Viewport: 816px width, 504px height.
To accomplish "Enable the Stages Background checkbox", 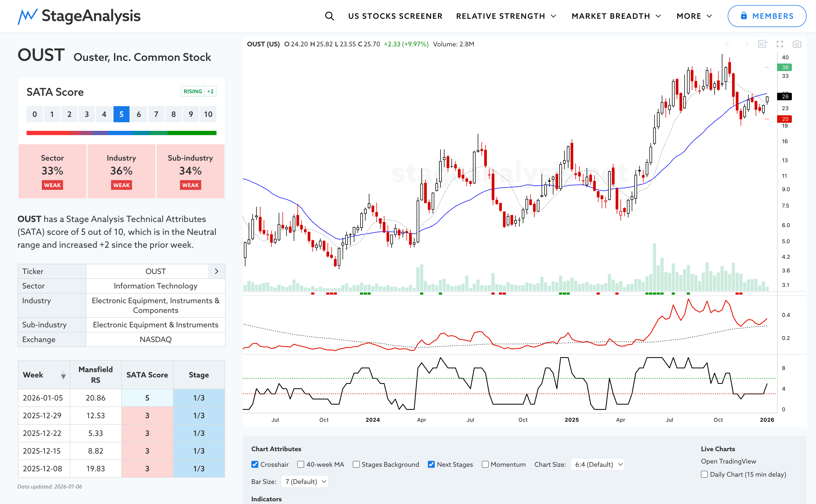I will click(356, 464).
